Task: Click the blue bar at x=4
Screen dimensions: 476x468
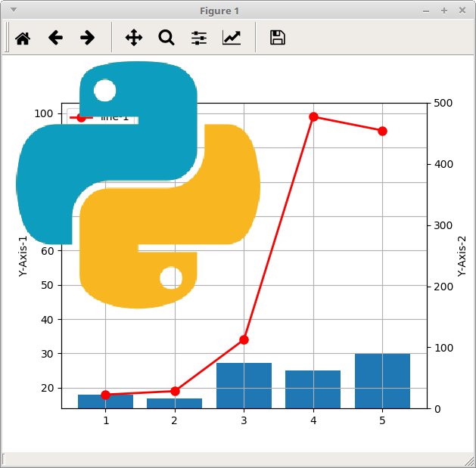Action: coord(313,389)
